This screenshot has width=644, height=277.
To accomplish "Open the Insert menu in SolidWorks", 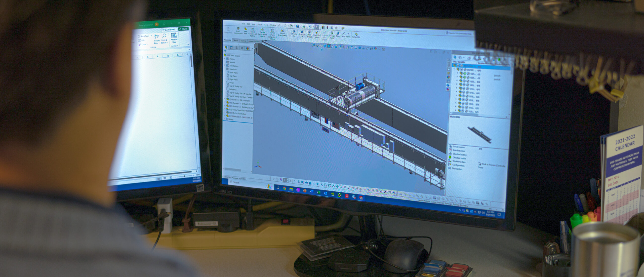I will (x=259, y=25).
